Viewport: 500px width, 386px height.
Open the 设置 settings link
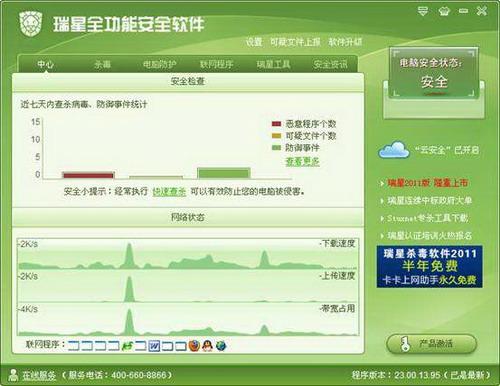(x=254, y=42)
